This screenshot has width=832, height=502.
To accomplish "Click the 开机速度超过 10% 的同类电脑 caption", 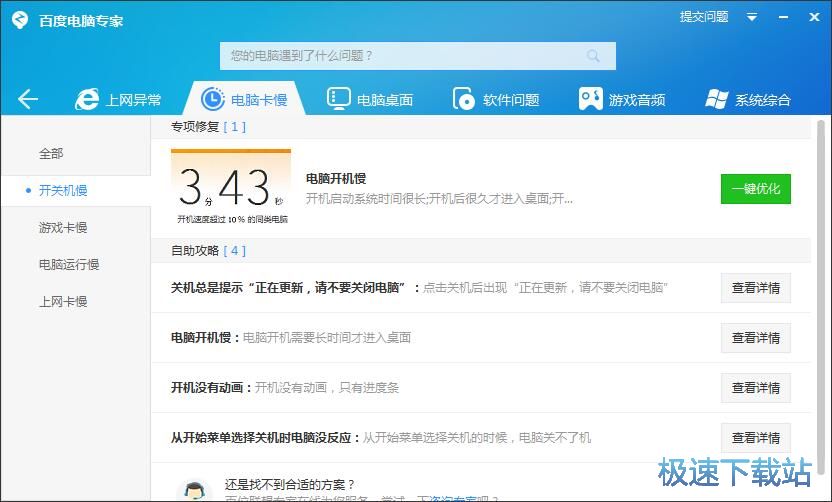I will tap(232, 219).
